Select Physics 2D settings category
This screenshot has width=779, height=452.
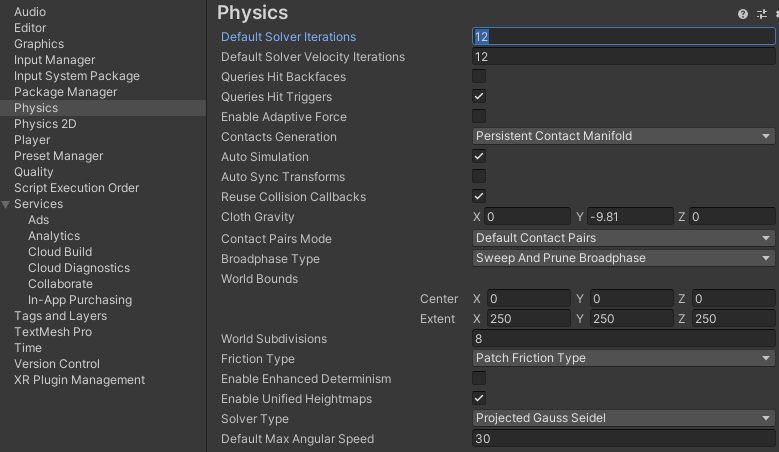(x=45, y=124)
